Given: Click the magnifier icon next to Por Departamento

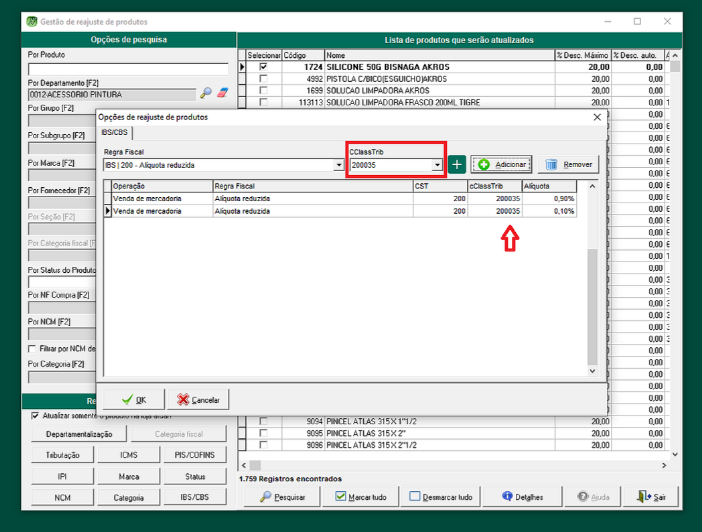Looking at the screenshot, I should pyautogui.click(x=207, y=93).
